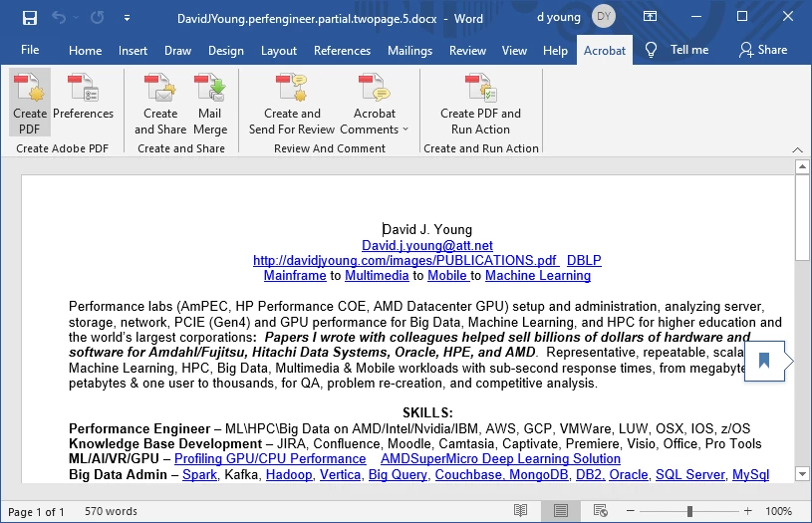Open the Big Query link

pos(398,474)
